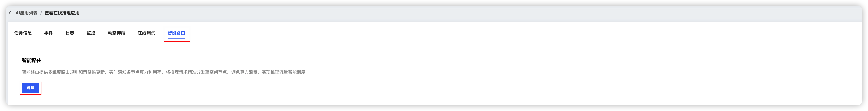Open the AI应用列表 breadcrumb link

[x=26, y=13]
